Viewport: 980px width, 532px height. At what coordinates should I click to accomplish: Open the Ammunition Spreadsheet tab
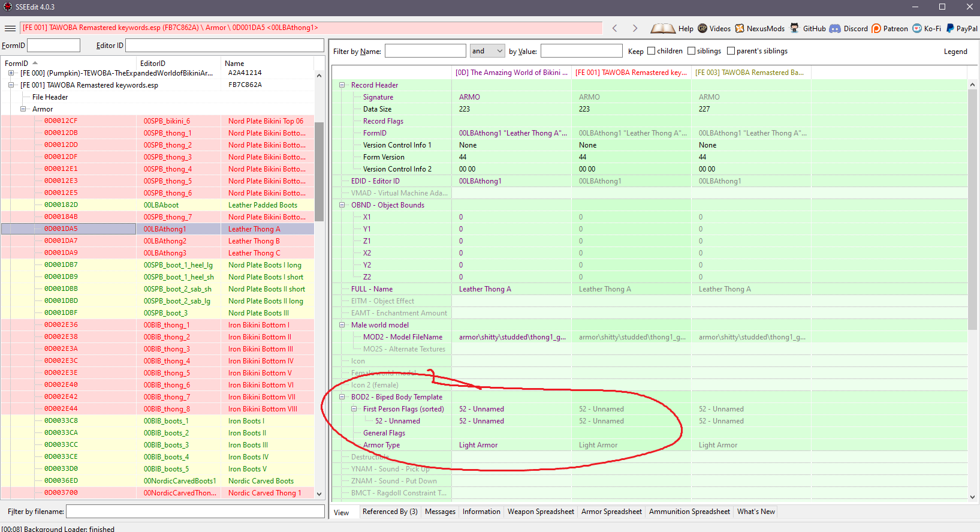pos(689,512)
